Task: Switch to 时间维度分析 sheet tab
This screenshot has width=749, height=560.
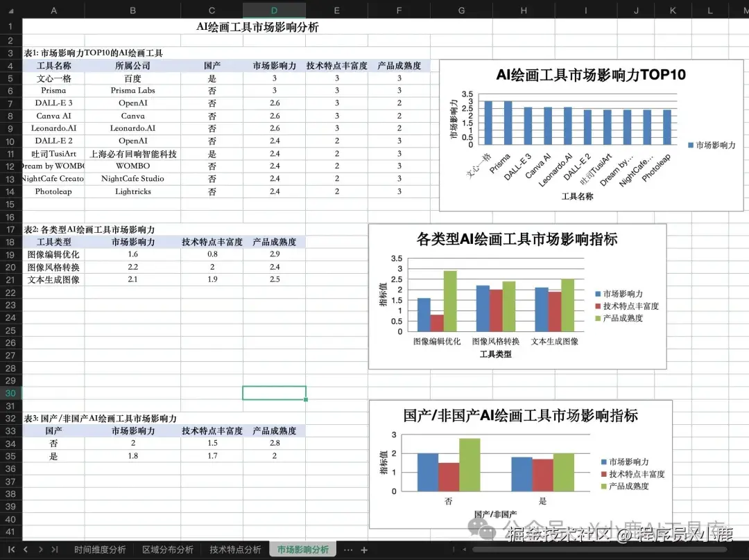Action: pyautogui.click(x=100, y=550)
